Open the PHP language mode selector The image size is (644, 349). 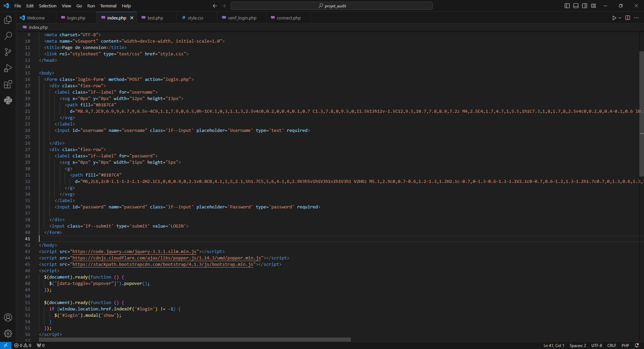click(x=625, y=345)
